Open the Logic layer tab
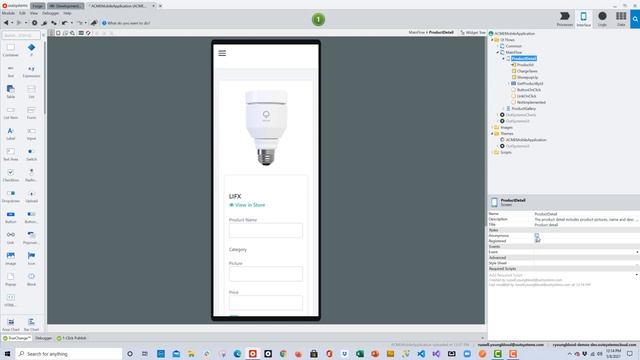The width and height of the screenshot is (640, 360). [x=602, y=19]
